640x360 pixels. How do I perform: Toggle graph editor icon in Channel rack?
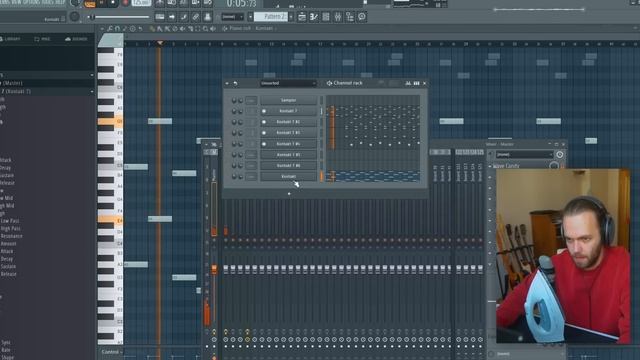[x=408, y=83]
